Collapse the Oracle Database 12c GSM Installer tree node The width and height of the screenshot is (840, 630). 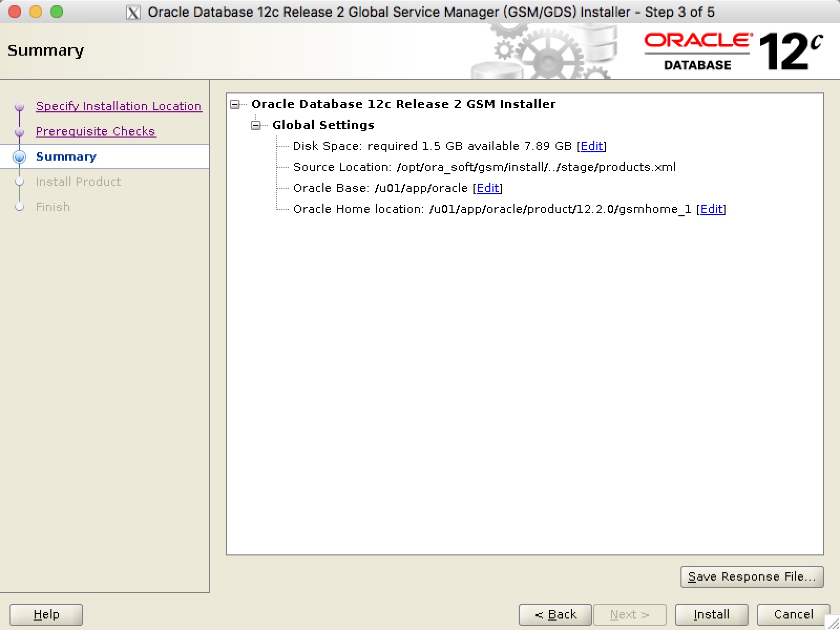click(x=235, y=104)
